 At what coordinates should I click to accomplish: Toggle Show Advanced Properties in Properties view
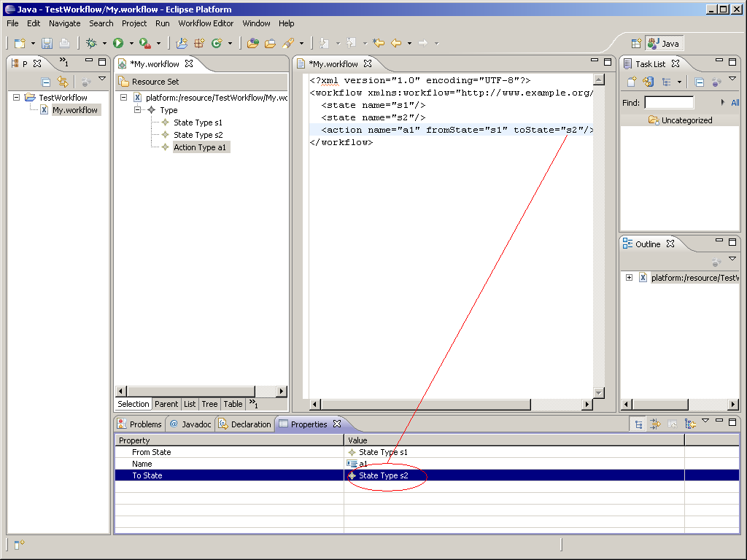[x=655, y=424]
